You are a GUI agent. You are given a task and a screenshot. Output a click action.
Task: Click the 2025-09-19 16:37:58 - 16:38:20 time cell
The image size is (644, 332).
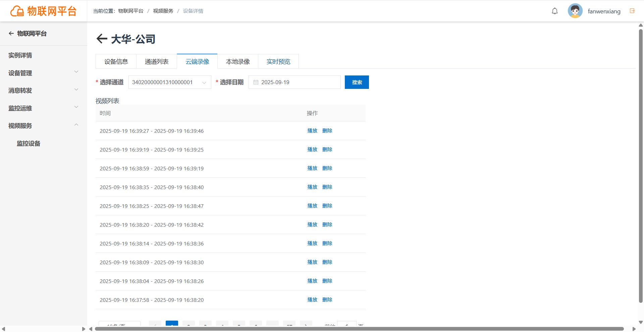click(x=152, y=300)
